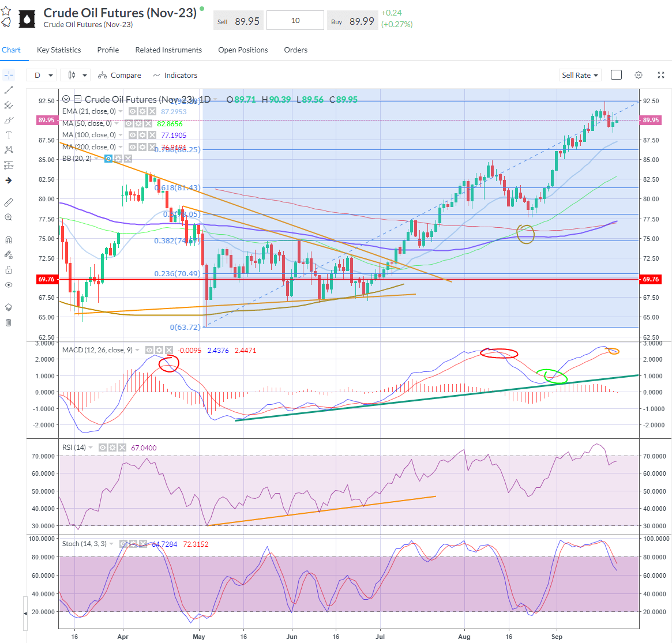Expand RSI (14) dropdown arrow
This screenshot has height=643, width=672.
tap(91, 448)
